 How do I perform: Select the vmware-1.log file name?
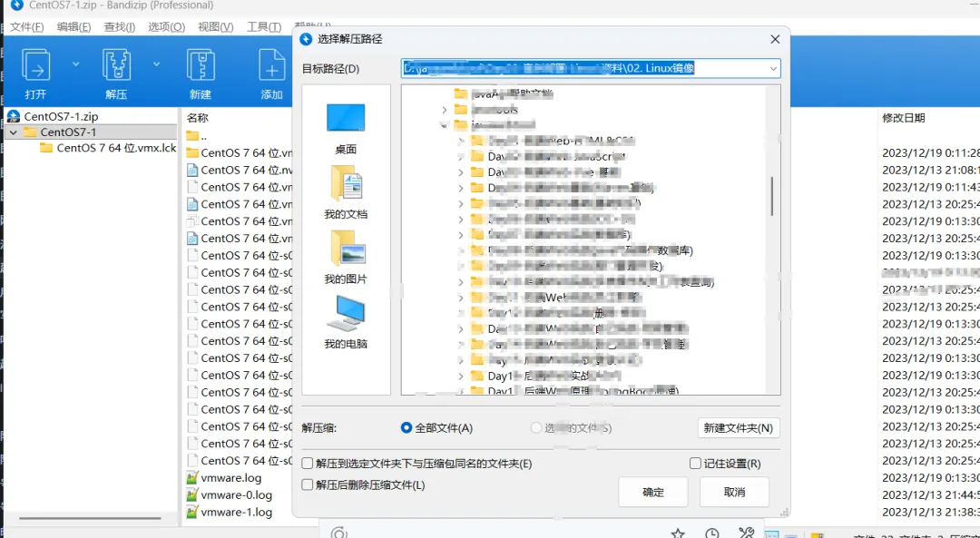point(237,512)
